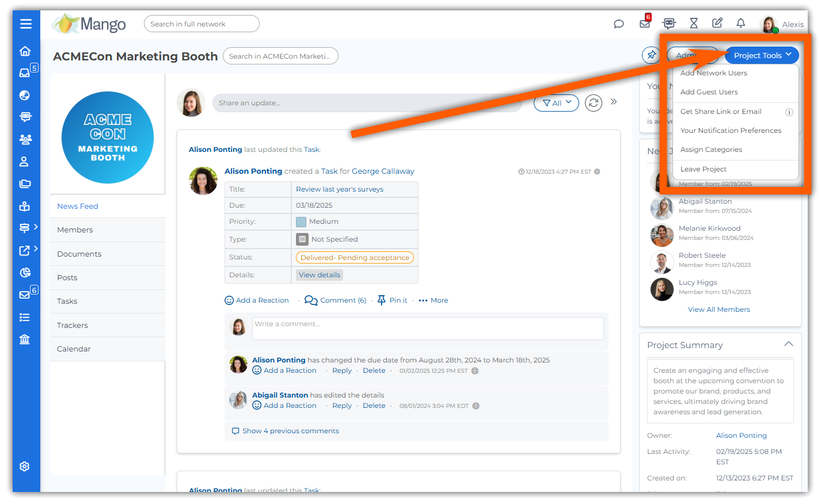Screen dimensions: 821x504
Task: Open the settings gear in sidebar
Action: pyautogui.click(x=24, y=467)
